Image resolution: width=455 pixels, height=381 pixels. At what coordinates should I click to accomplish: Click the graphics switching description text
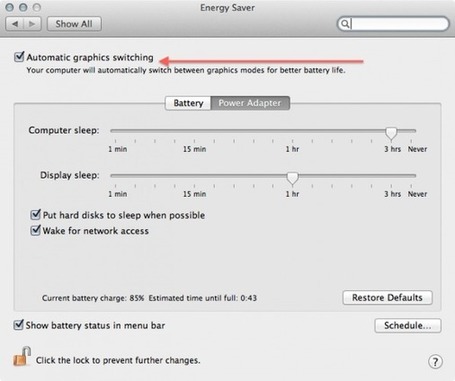(186, 70)
